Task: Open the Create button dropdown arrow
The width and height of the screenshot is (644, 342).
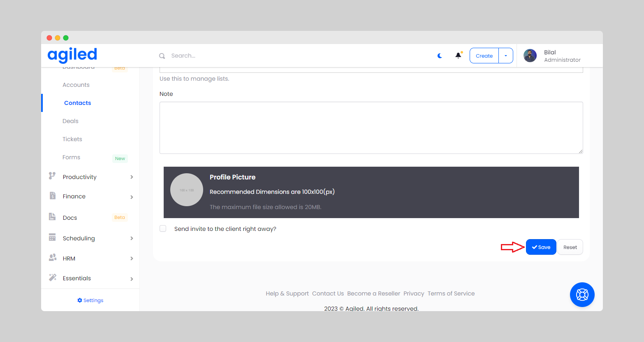Action: pyautogui.click(x=506, y=56)
